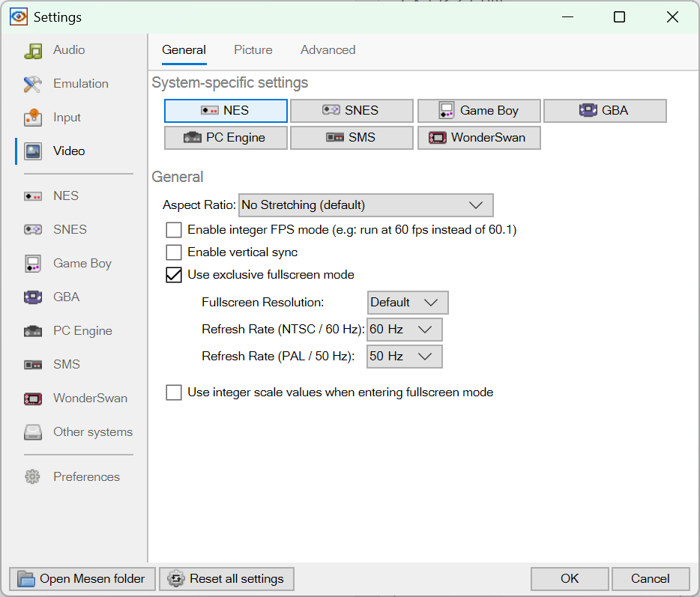Viewport: 700px width, 597px height.
Task: Open the NTSC 60 Hz refresh rate dropdown
Action: coord(405,330)
